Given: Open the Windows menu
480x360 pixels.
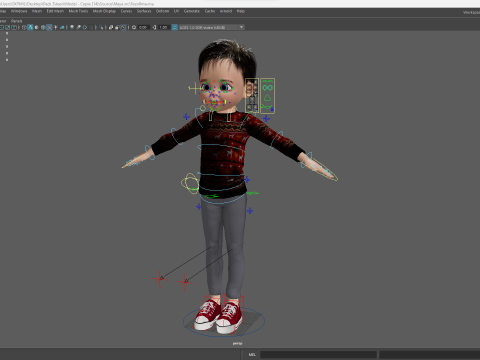Looking at the screenshot, I should (x=19, y=11).
